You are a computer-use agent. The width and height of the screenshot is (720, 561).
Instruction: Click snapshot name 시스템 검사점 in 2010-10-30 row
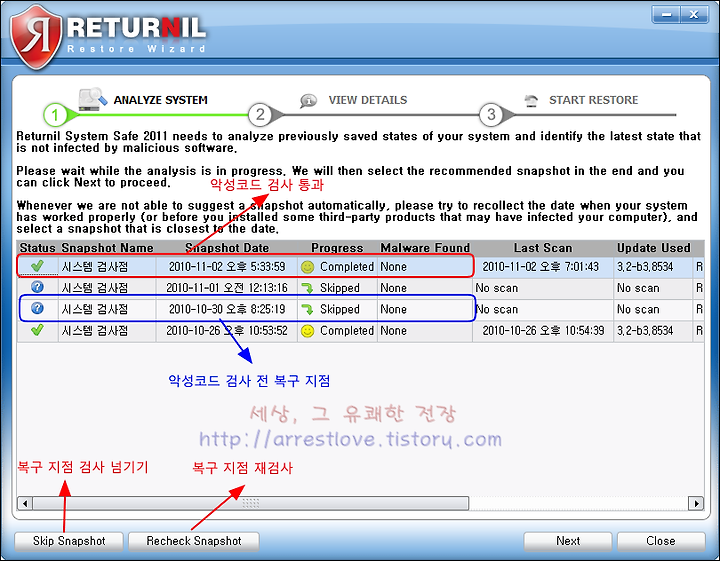point(95,309)
